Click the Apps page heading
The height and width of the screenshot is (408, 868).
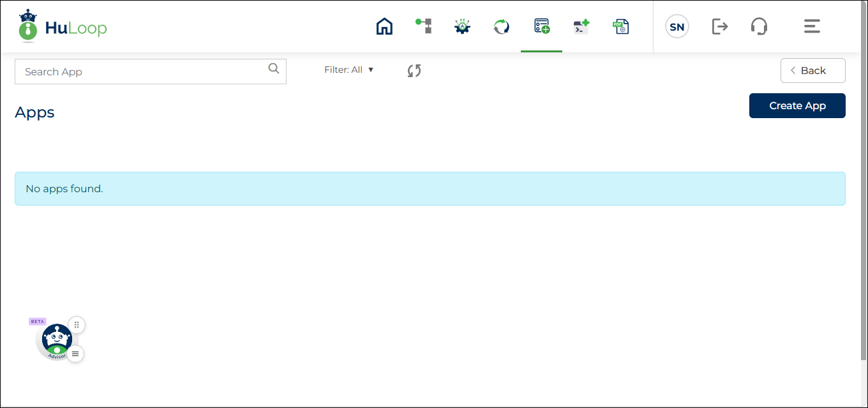click(x=34, y=112)
